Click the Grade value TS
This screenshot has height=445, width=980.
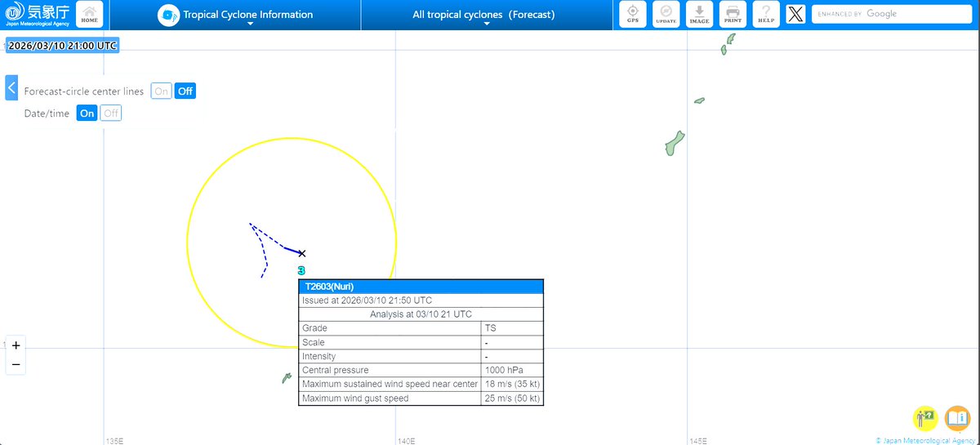490,328
